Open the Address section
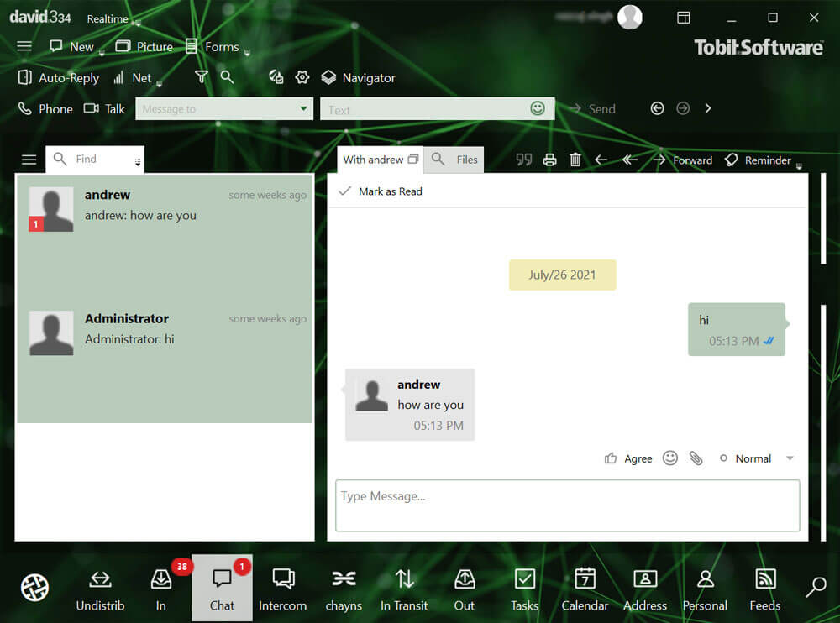840x623 pixels. [645, 590]
